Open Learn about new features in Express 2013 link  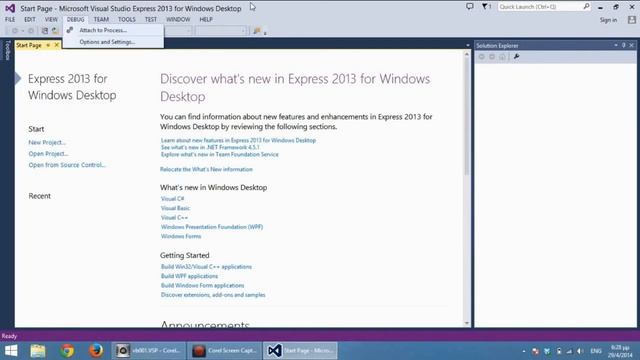click(x=238, y=140)
